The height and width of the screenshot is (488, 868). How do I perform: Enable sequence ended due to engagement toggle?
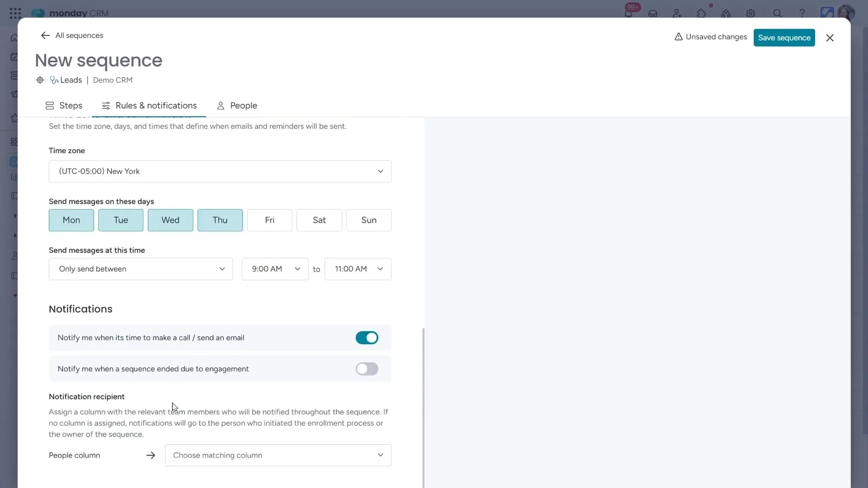pyautogui.click(x=367, y=369)
